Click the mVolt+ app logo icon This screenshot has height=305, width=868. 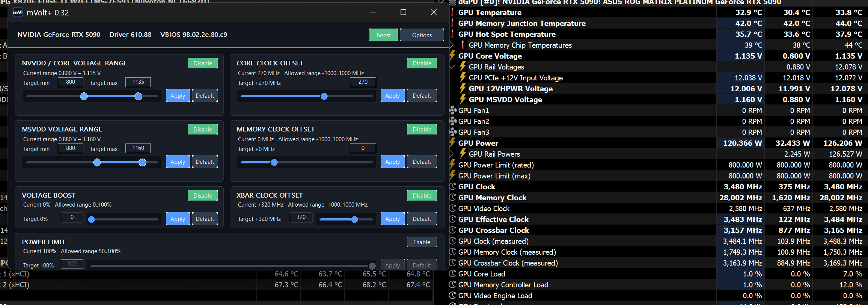tap(18, 12)
